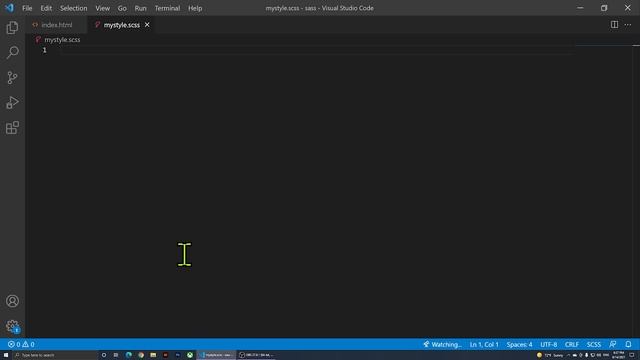Click the mystyle.scss breadcrumb item
Image resolution: width=640 pixels, height=360 pixels.
pyautogui.click(x=62, y=40)
